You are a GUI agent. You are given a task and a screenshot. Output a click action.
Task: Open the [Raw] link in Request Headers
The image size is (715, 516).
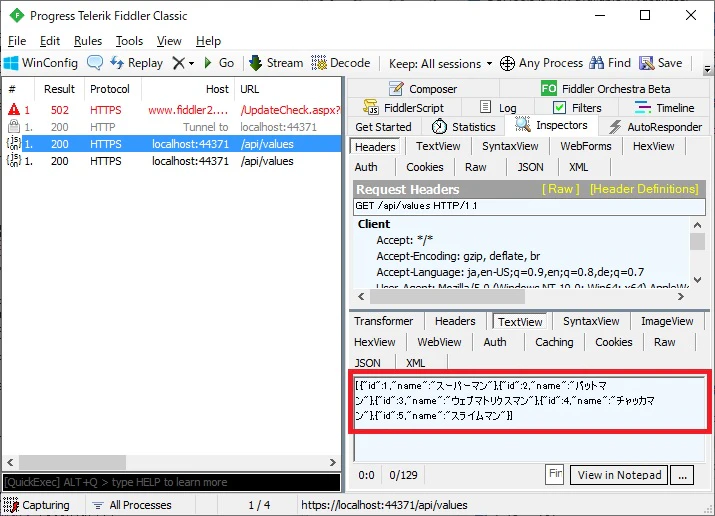(x=560, y=189)
